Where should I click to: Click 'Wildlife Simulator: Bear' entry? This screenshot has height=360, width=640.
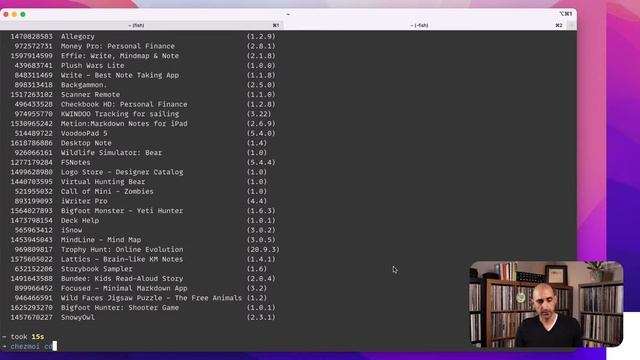coord(111,153)
